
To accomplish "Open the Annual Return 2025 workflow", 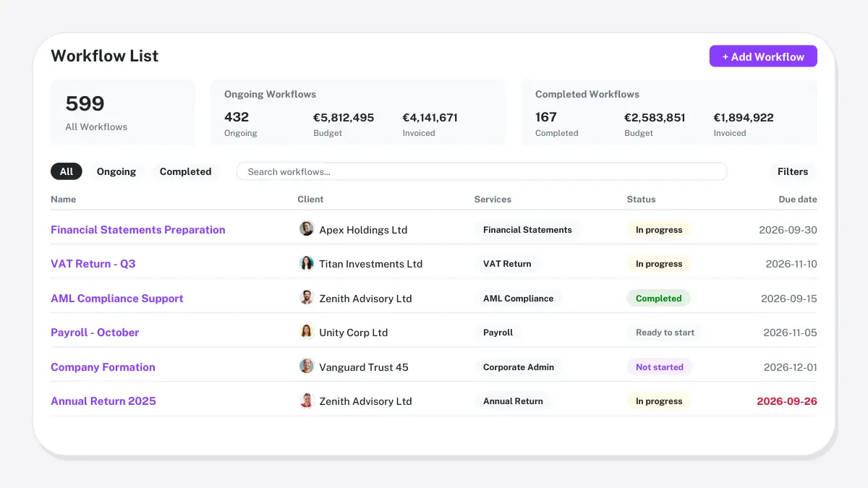I will pyautogui.click(x=103, y=401).
